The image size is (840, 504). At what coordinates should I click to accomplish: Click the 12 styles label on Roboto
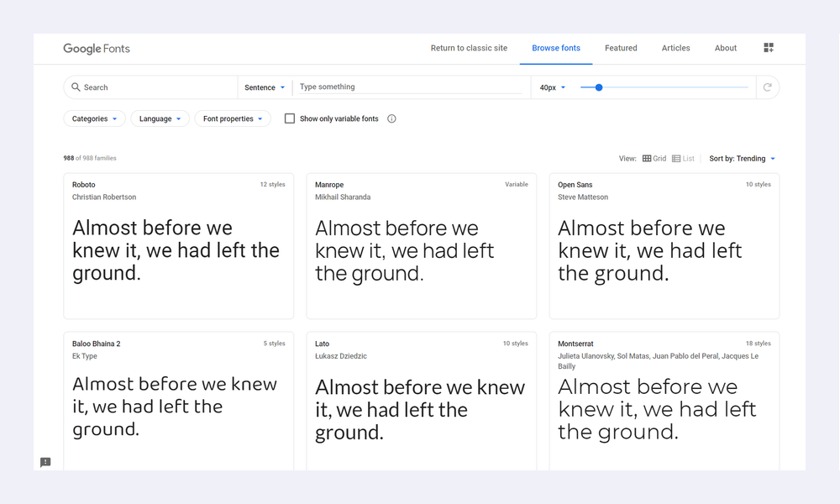(273, 184)
